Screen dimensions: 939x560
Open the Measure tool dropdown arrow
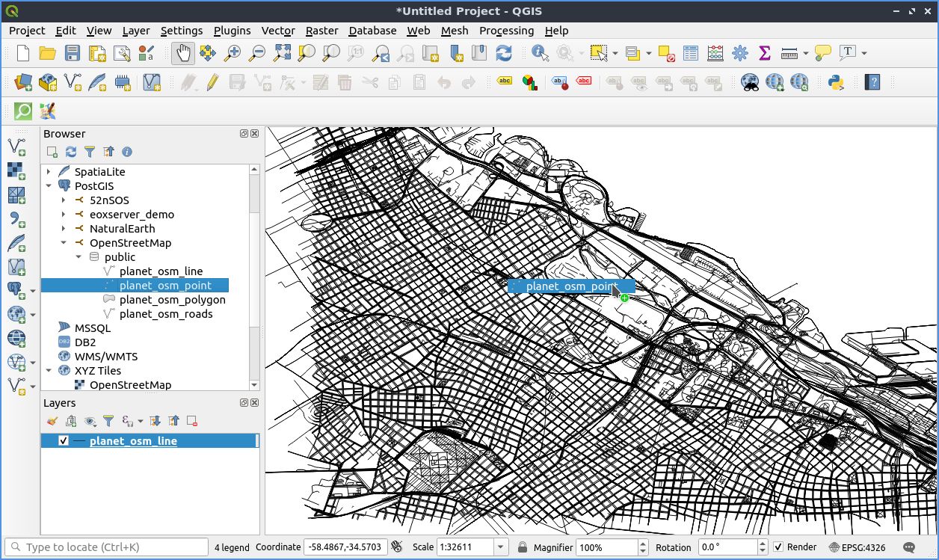805,53
